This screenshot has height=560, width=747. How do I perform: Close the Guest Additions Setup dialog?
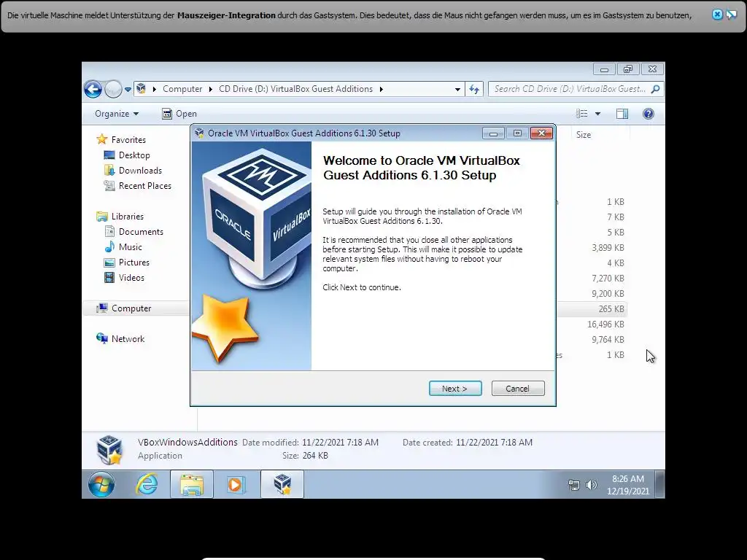click(542, 133)
